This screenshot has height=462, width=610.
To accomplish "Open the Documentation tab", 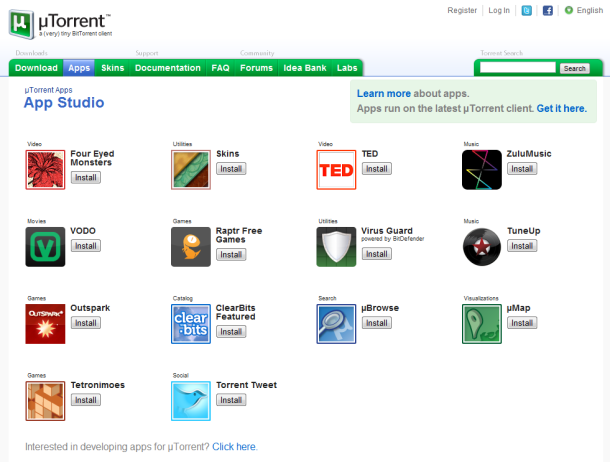I will click(x=168, y=68).
